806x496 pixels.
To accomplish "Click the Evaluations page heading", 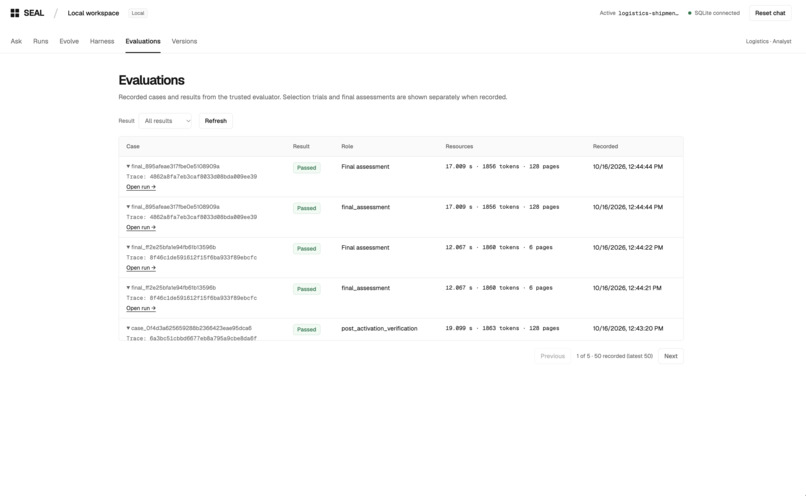I will (151, 80).
